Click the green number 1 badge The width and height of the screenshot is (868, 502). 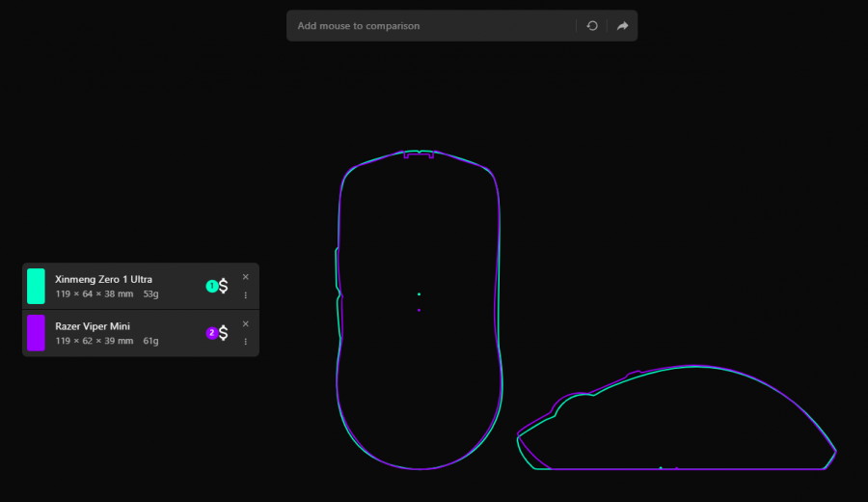[x=211, y=286]
